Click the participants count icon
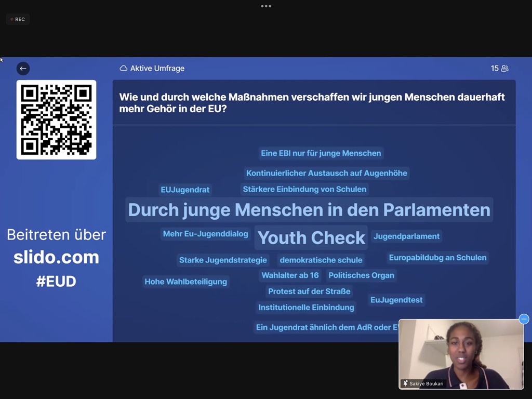532x399 pixels. point(504,69)
